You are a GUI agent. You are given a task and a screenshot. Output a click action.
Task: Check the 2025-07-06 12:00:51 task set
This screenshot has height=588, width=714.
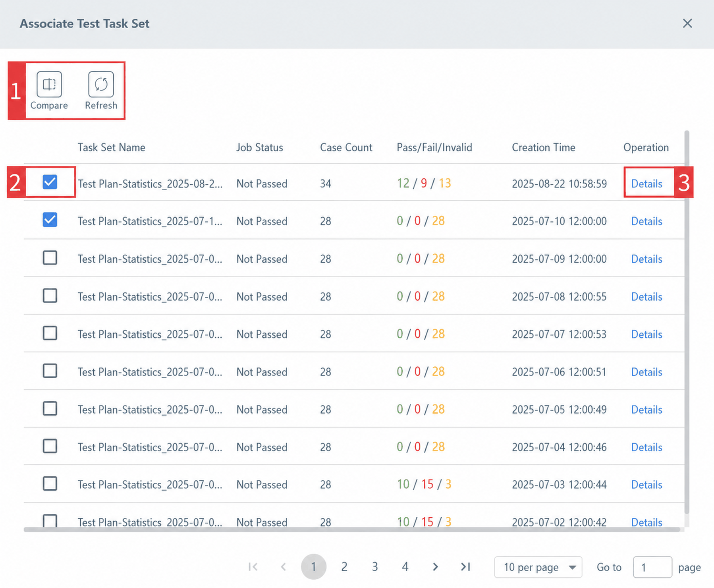click(x=50, y=371)
